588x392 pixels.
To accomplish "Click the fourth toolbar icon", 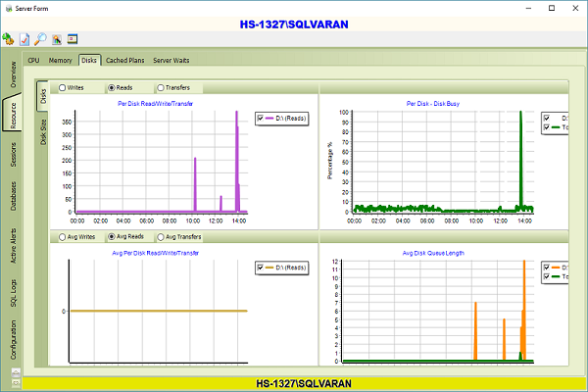I will [57, 39].
